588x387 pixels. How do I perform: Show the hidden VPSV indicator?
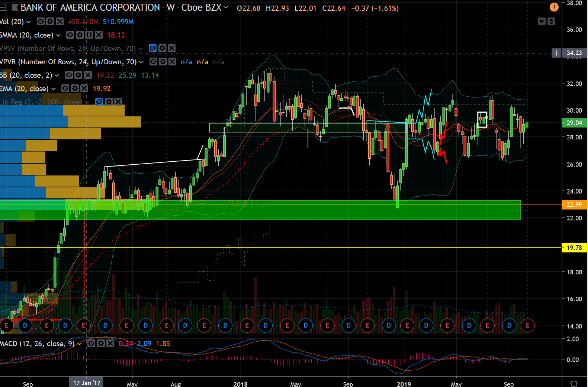click(152, 48)
